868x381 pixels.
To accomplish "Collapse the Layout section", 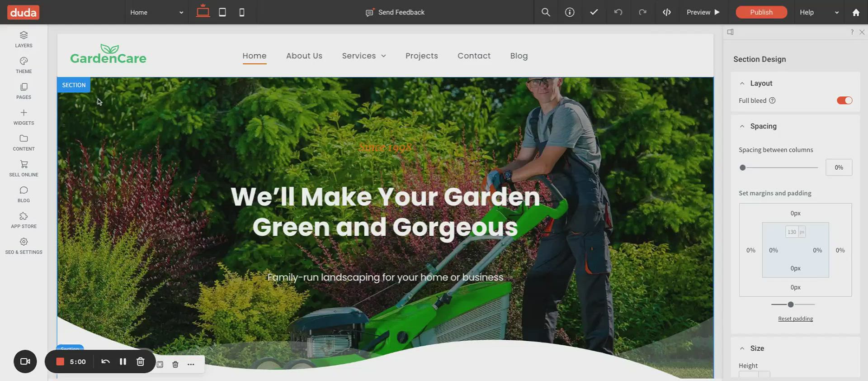I will click(x=742, y=83).
